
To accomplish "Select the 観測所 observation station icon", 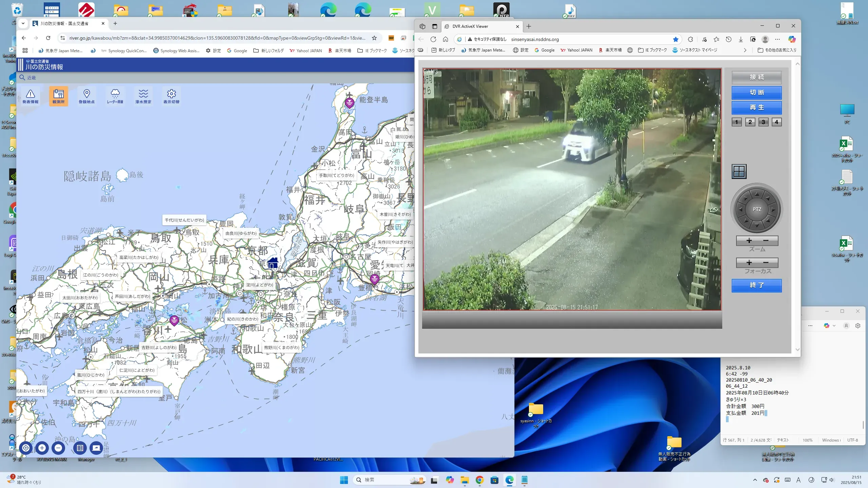I will point(58,96).
